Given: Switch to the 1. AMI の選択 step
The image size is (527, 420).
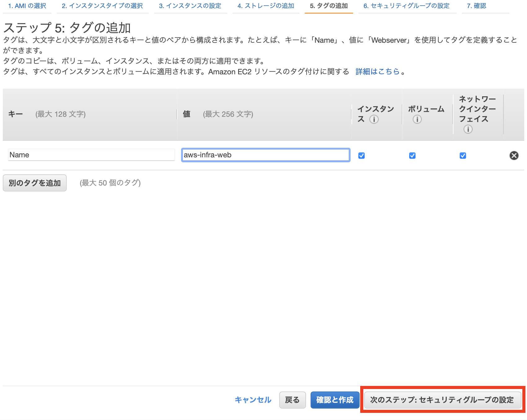Looking at the screenshot, I should tap(27, 5).
